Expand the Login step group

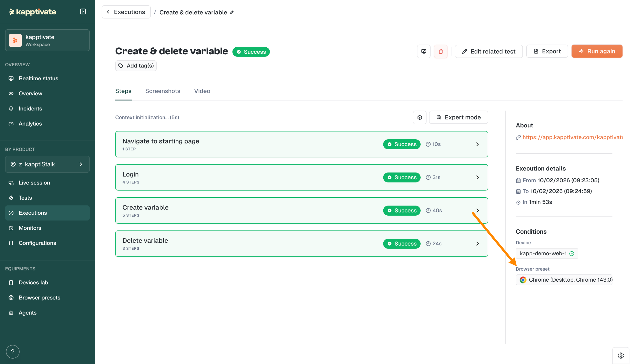(x=477, y=177)
